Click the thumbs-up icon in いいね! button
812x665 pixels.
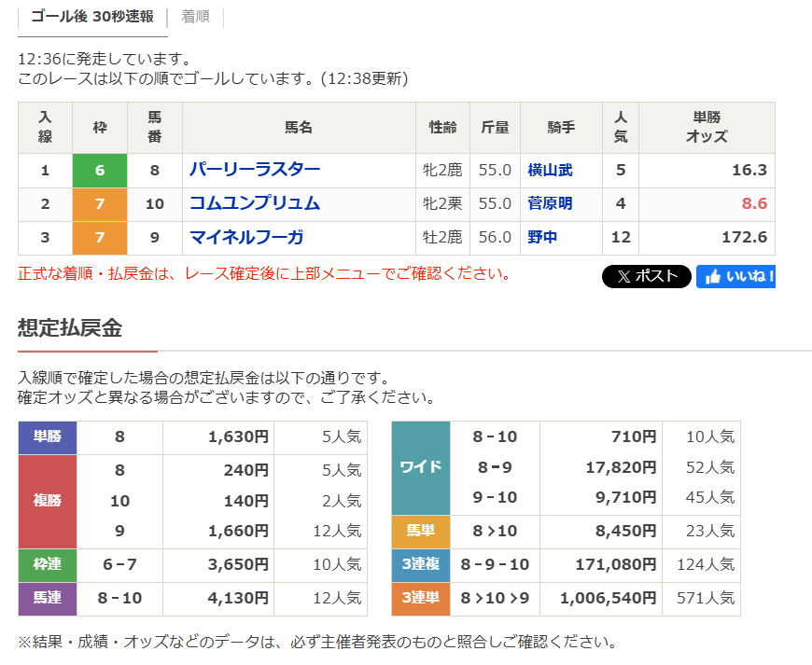712,277
